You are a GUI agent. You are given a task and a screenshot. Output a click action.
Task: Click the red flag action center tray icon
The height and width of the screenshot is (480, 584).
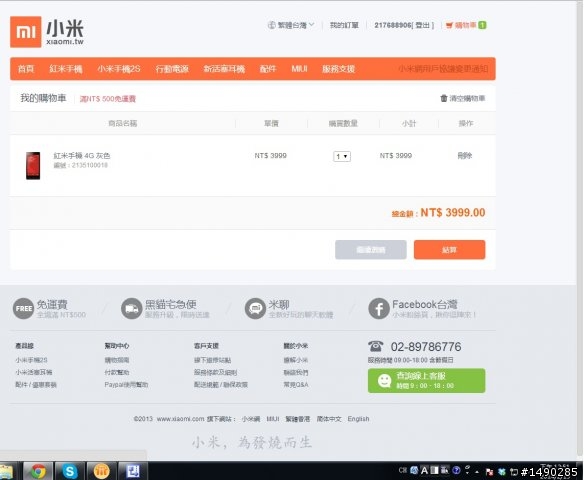click(489, 472)
